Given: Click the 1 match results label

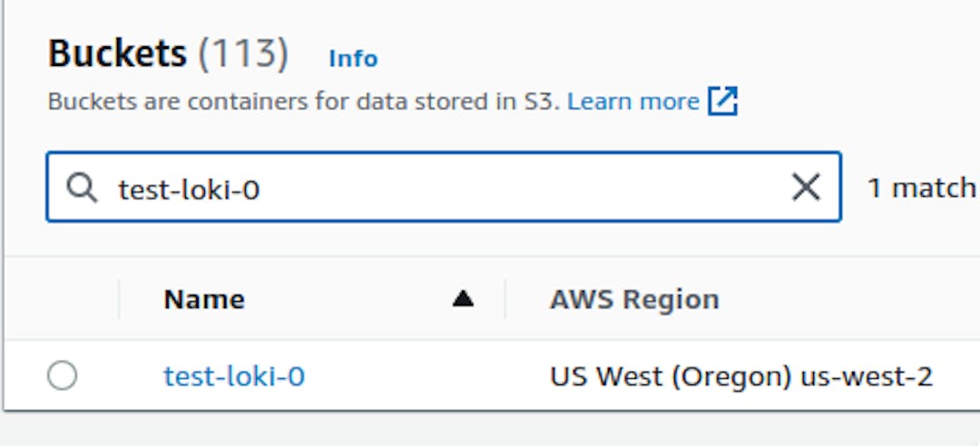Looking at the screenshot, I should click(921, 188).
